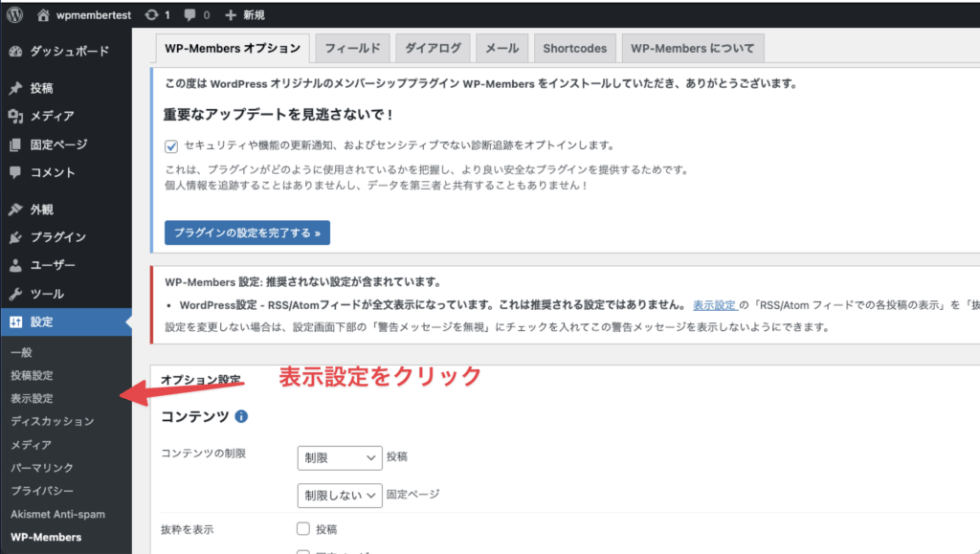Open the 制限 dropdown for 投稿
Screen dimensions: 980x554
point(340,457)
